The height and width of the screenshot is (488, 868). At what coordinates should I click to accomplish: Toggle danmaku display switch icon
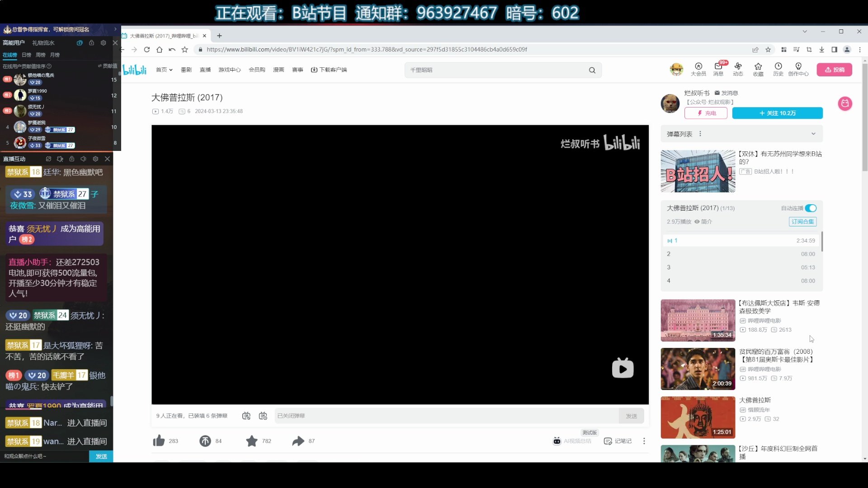(x=246, y=416)
